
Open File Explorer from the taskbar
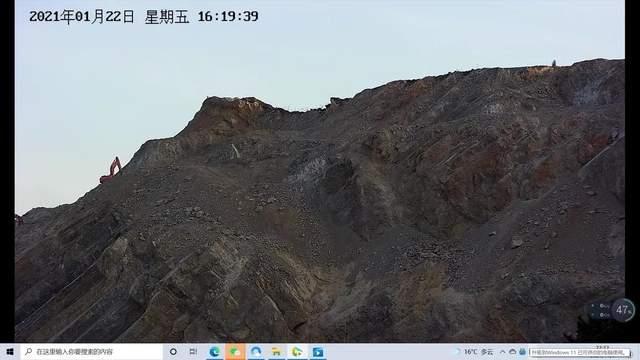(x=277, y=351)
